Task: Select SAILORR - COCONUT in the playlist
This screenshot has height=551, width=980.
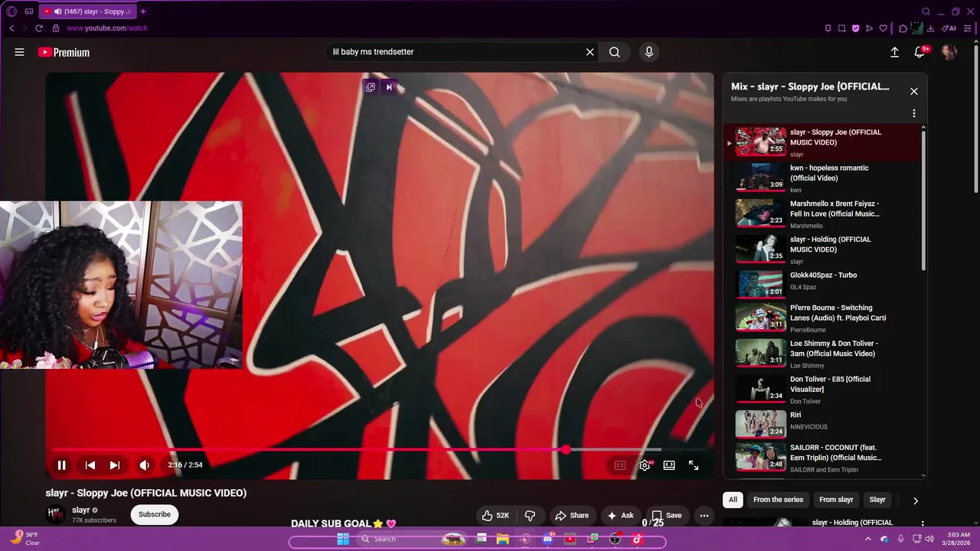Action: [x=823, y=458]
